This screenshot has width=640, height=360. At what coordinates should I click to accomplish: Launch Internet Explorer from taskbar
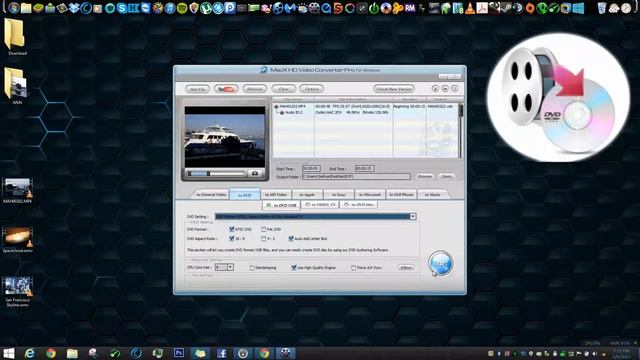tap(29, 353)
